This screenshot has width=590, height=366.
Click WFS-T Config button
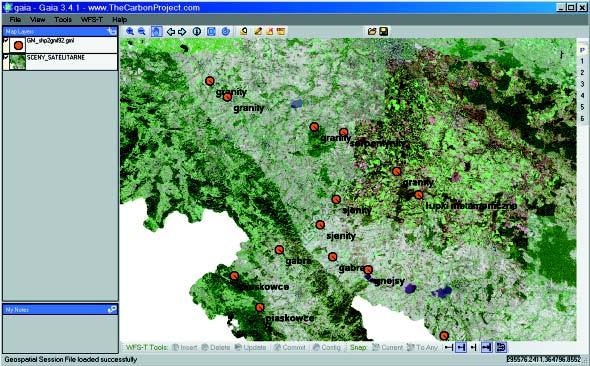tap(327, 347)
